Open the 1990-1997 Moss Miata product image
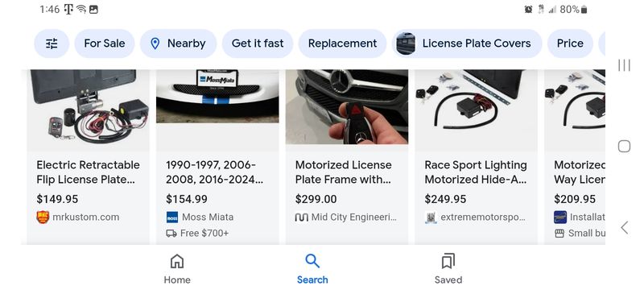The width and height of the screenshot is (644, 290). [217, 96]
